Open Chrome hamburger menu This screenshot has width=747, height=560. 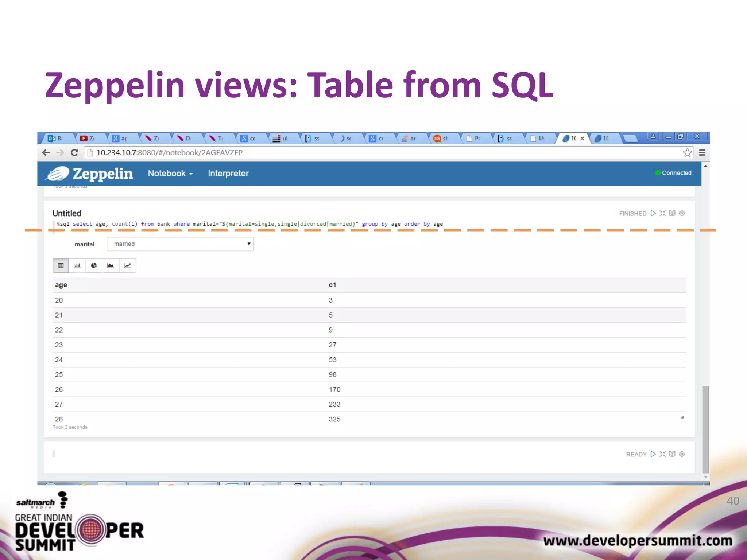pos(702,153)
